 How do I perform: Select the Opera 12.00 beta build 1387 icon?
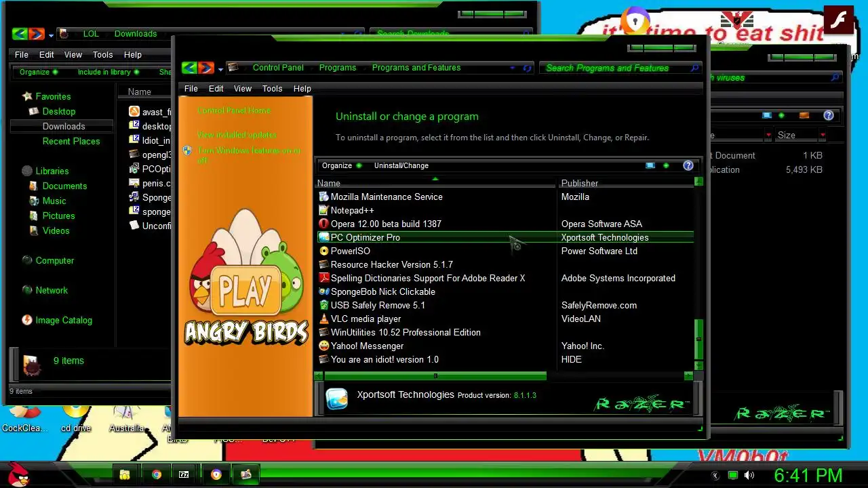(x=324, y=224)
